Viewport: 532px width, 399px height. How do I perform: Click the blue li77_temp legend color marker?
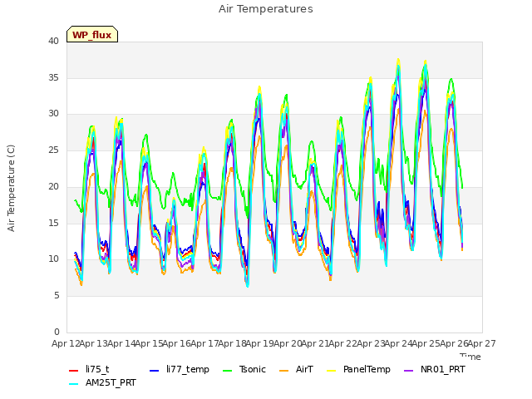click(155, 370)
